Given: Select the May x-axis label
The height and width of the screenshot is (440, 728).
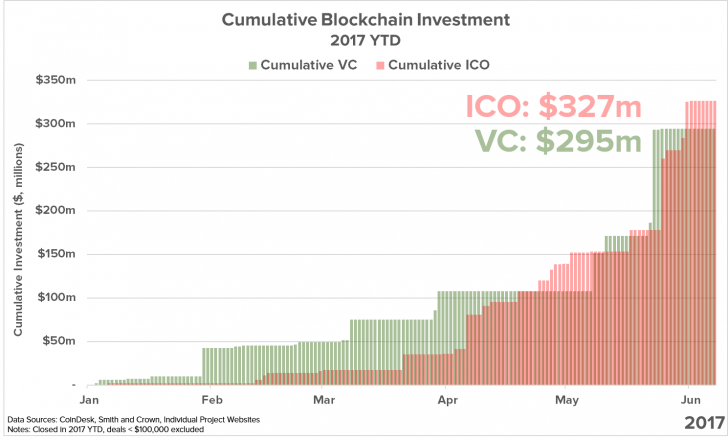Looking at the screenshot, I should [567, 400].
